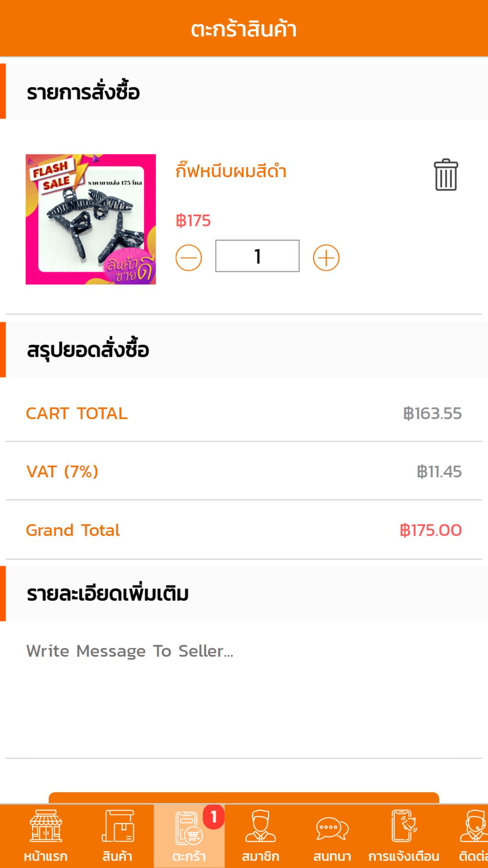
Task: Delete the hair clip item with trash icon
Action: [446, 175]
